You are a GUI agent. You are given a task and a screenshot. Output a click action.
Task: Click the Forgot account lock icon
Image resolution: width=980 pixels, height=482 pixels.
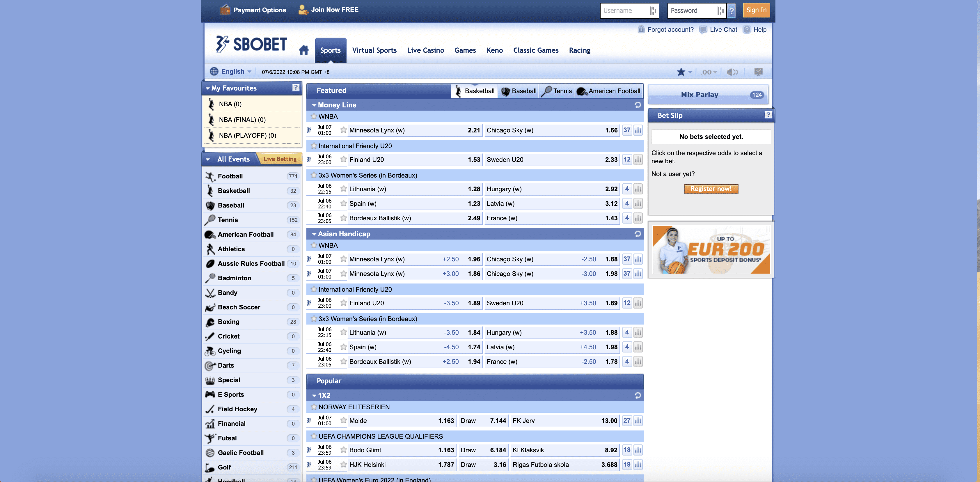(x=641, y=29)
